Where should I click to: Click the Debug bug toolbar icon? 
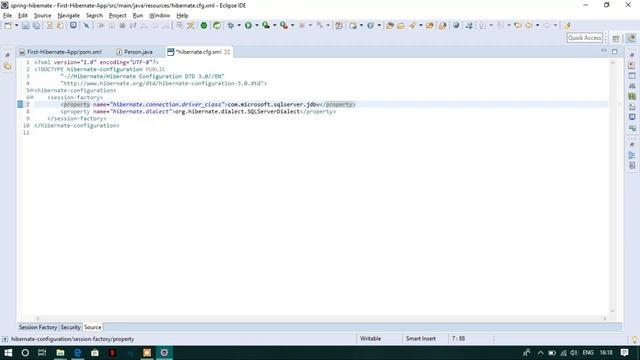tap(231, 25)
